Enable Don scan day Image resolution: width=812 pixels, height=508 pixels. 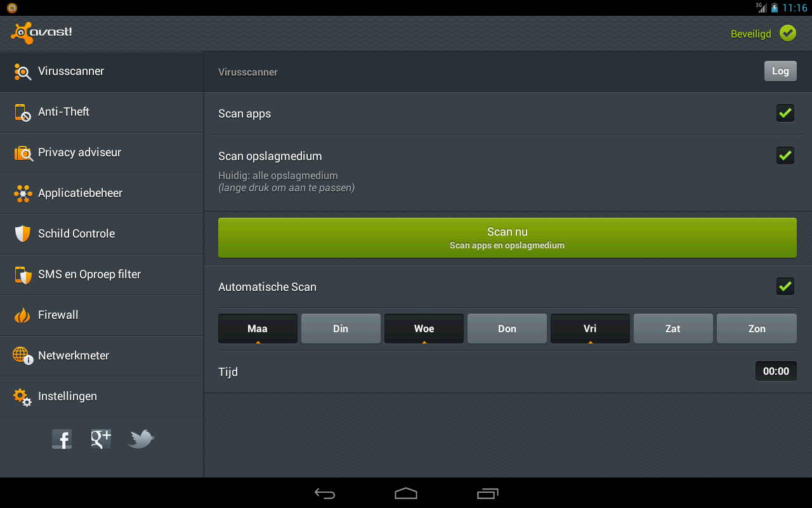click(x=507, y=328)
